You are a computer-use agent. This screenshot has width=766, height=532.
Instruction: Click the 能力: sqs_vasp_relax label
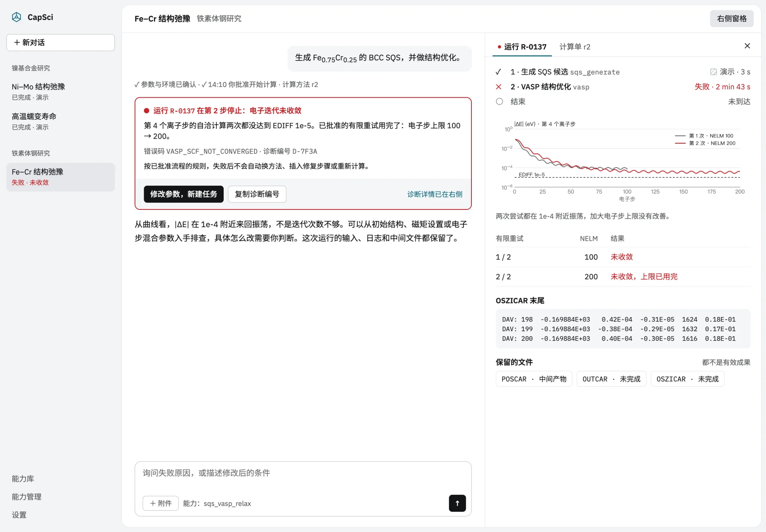(x=217, y=503)
